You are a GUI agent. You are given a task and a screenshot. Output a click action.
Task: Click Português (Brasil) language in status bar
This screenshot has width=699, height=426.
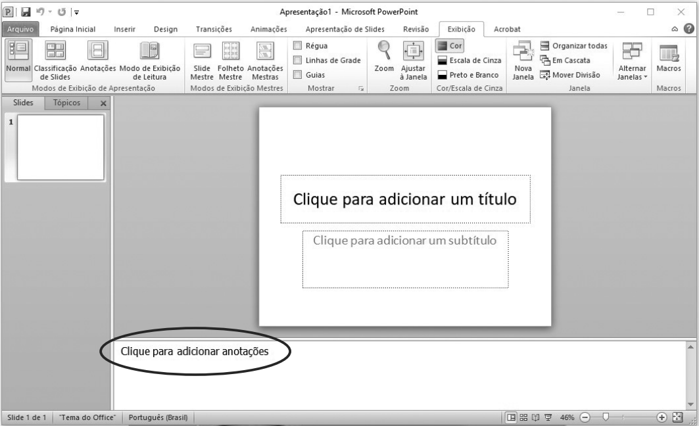click(x=158, y=418)
